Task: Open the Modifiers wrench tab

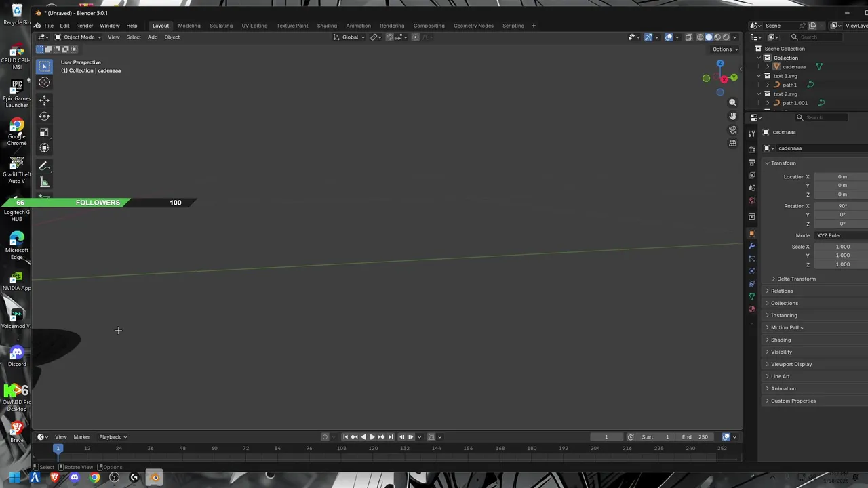Action: [751, 245]
